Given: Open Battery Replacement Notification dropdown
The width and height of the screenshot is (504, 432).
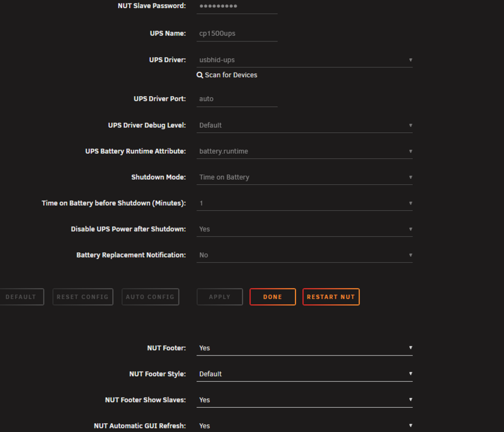Looking at the screenshot, I should (x=304, y=255).
